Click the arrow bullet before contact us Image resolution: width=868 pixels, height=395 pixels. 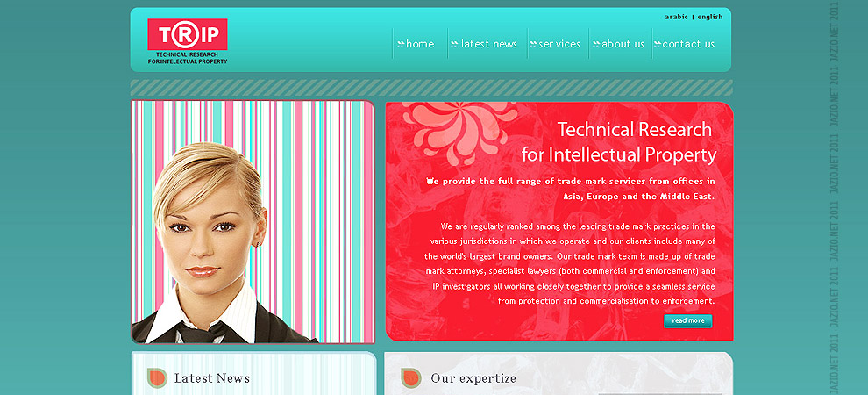coord(657,44)
